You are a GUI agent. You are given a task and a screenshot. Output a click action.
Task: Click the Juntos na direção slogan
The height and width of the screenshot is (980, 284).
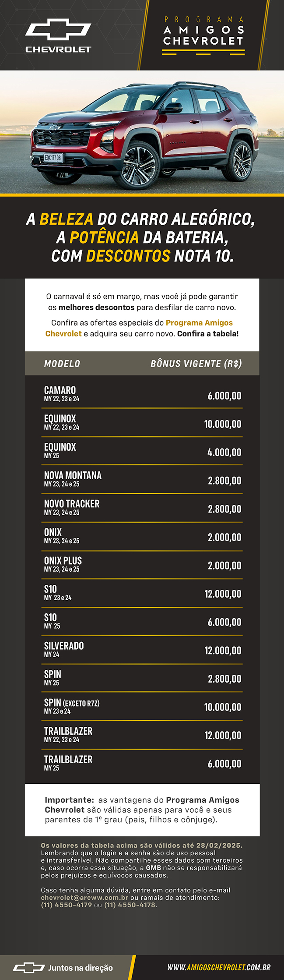(x=81, y=968)
